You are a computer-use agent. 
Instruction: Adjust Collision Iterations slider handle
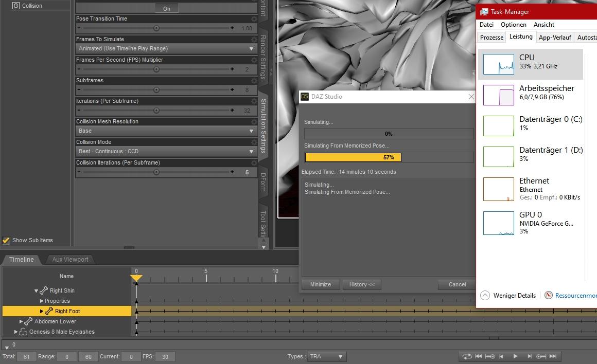(x=156, y=172)
